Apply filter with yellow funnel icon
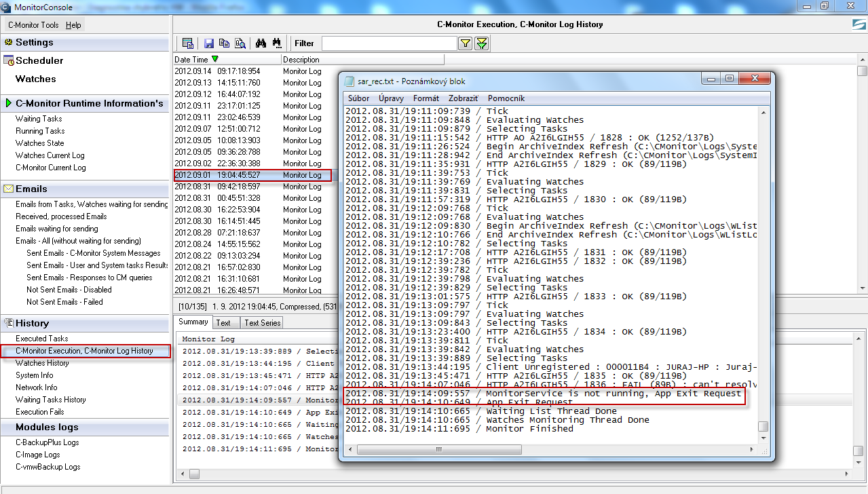868x494 pixels. 466,43
